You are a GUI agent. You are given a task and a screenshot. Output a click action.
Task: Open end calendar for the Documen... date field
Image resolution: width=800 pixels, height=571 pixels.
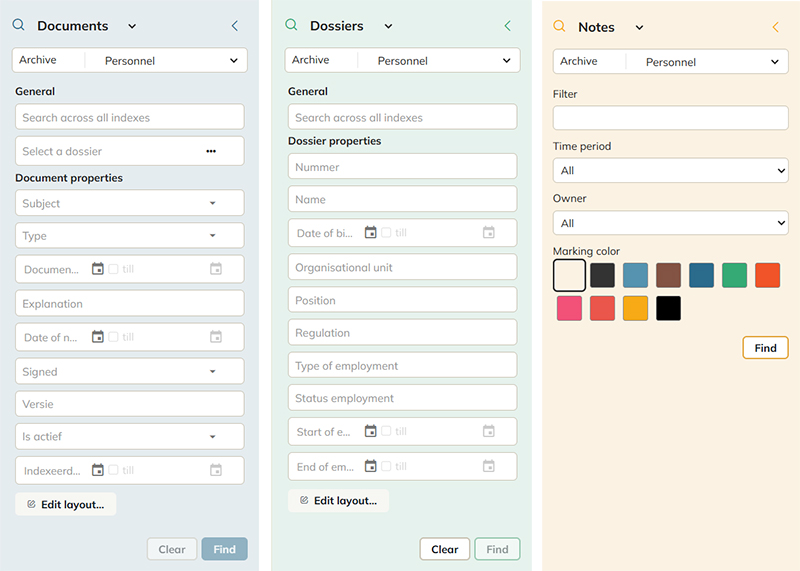[x=216, y=268]
